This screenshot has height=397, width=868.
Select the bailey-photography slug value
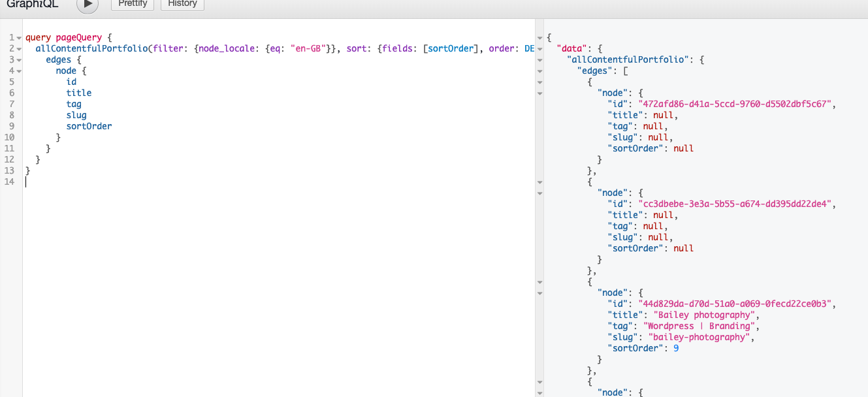tap(698, 337)
